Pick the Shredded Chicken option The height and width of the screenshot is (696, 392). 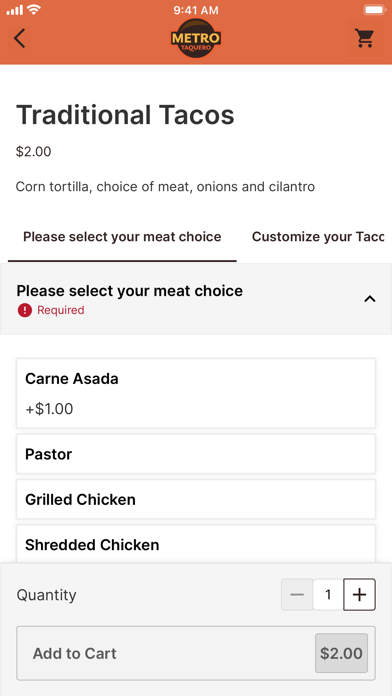pos(196,544)
